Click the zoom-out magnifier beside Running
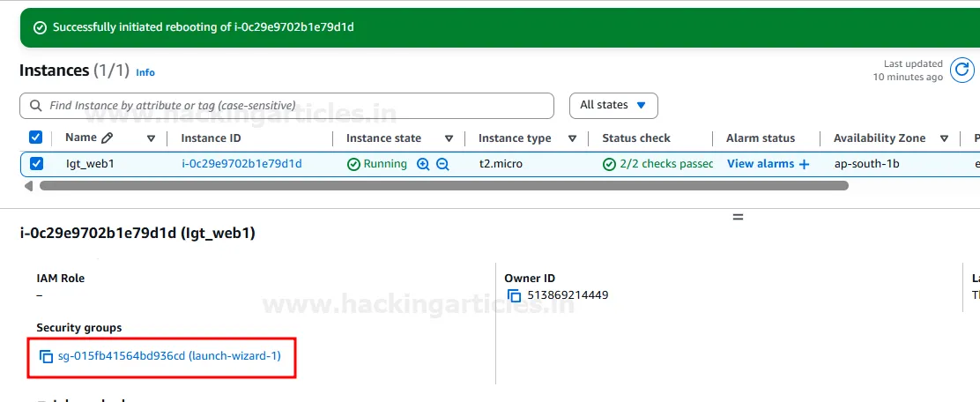Screen dimensions: 980x402 442,164
